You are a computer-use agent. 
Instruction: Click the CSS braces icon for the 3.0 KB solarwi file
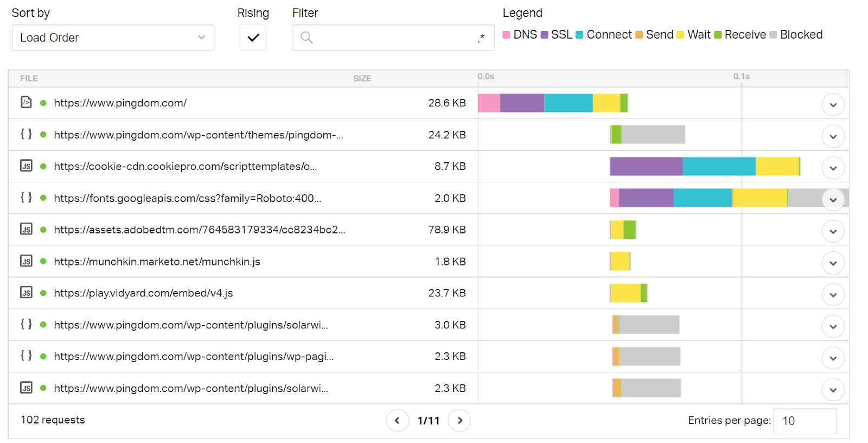26,324
